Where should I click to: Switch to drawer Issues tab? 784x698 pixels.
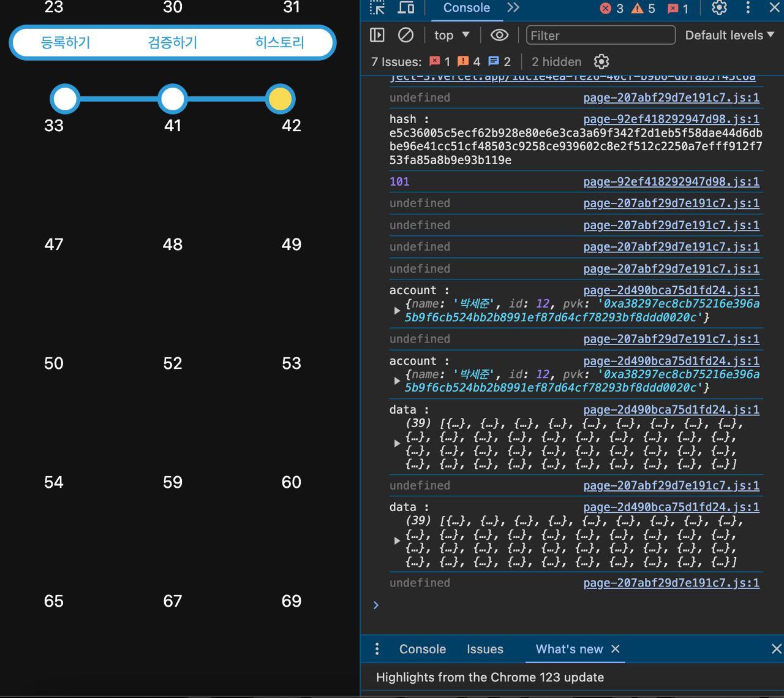coord(485,649)
